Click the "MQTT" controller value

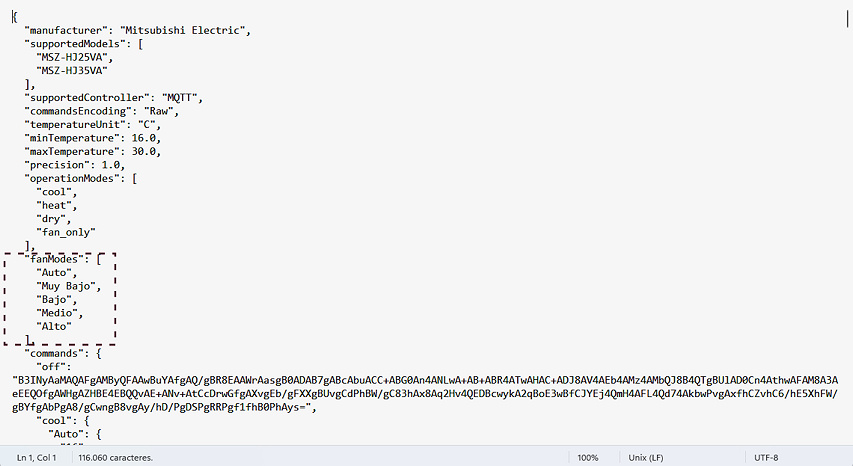pos(180,98)
